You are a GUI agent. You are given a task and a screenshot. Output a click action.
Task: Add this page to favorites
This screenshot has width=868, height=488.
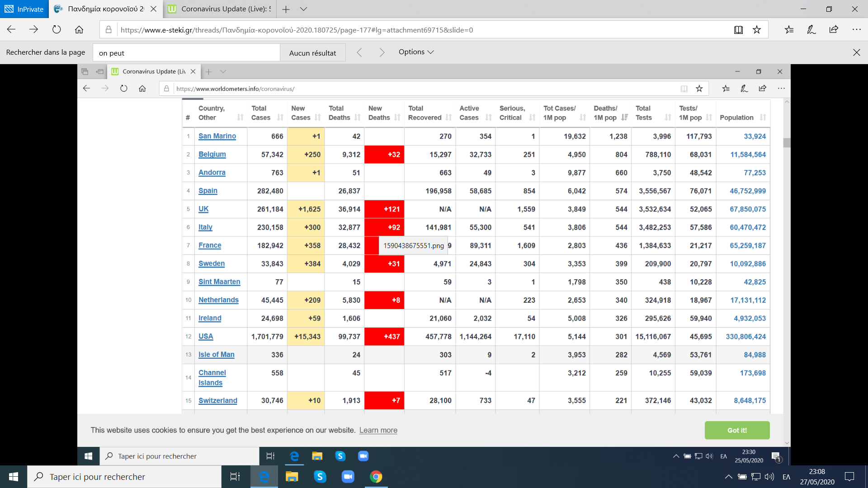pos(756,30)
